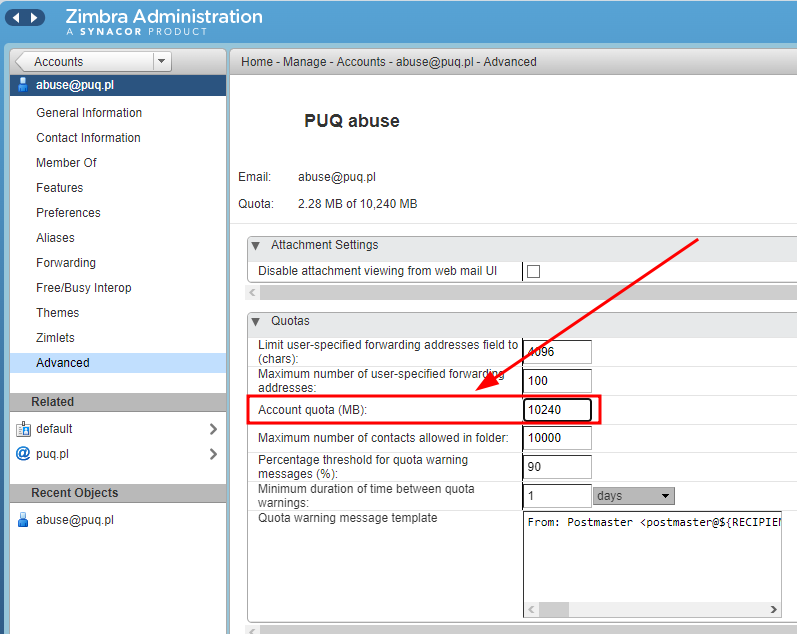Open the General Information tab

[x=89, y=113]
